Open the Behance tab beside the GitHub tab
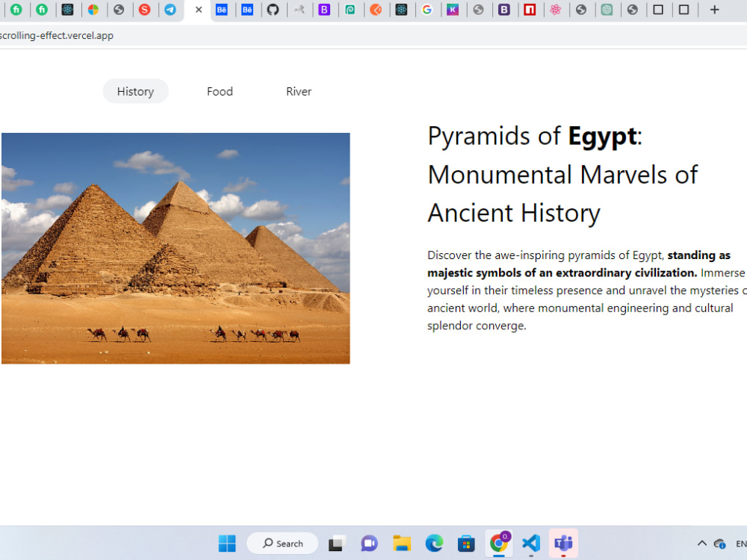Viewport: 747px width, 560px height. [247, 10]
